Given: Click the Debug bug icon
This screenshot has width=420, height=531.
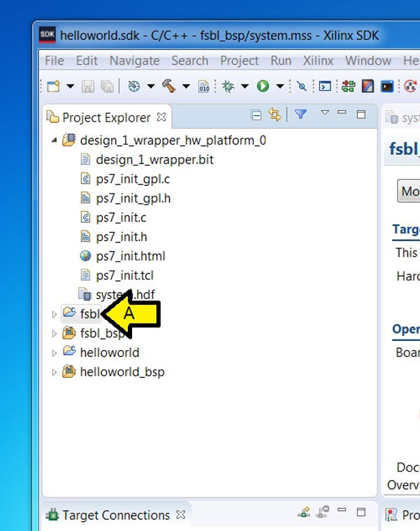Looking at the screenshot, I should pyautogui.click(x=226, y=87).
